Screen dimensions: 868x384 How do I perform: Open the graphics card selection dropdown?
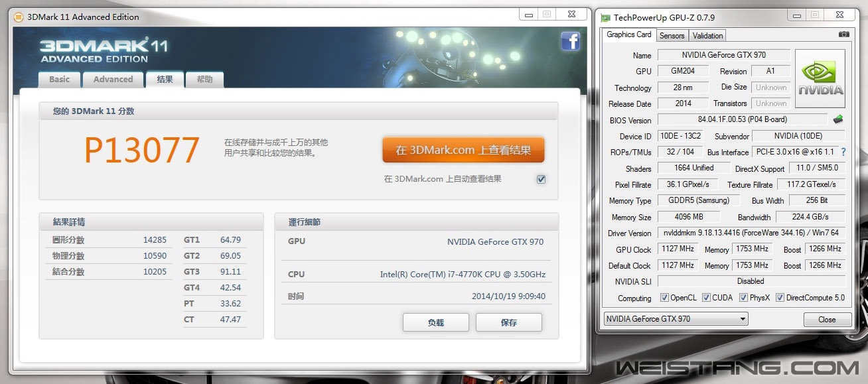(676, 319)
